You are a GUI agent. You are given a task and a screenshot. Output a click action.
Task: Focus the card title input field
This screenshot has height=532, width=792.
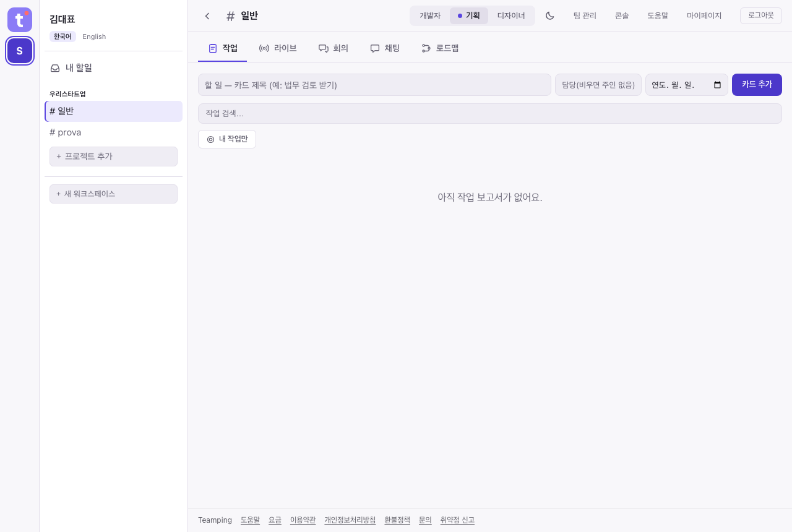tap(374, 85)
